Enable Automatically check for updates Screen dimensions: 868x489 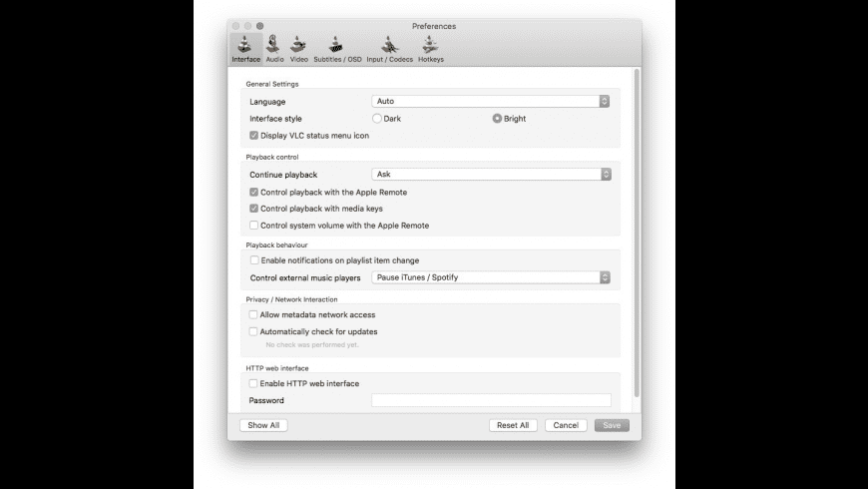(253, 331)
